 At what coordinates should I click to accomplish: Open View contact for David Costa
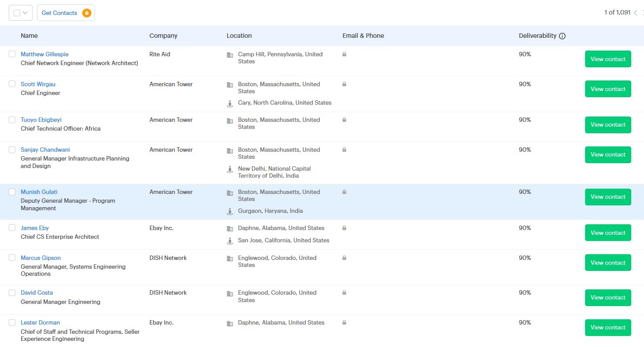point(608,297)
